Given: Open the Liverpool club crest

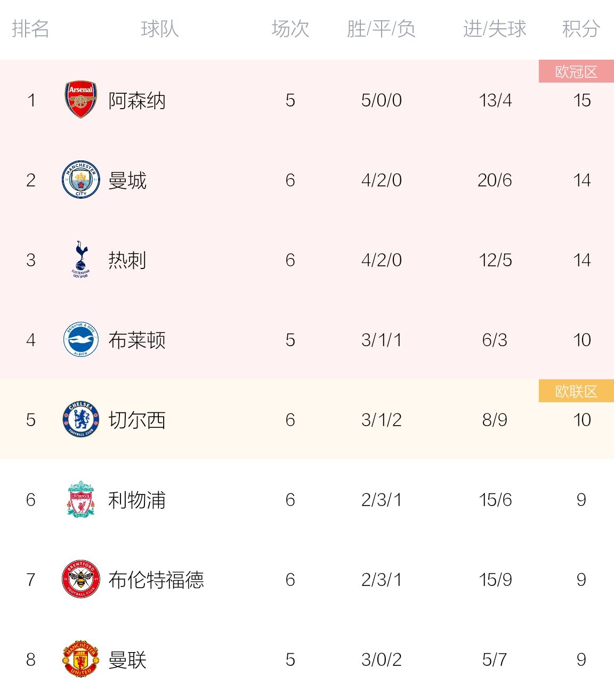Looking at the screenshot, I should (x=81, y=499).
